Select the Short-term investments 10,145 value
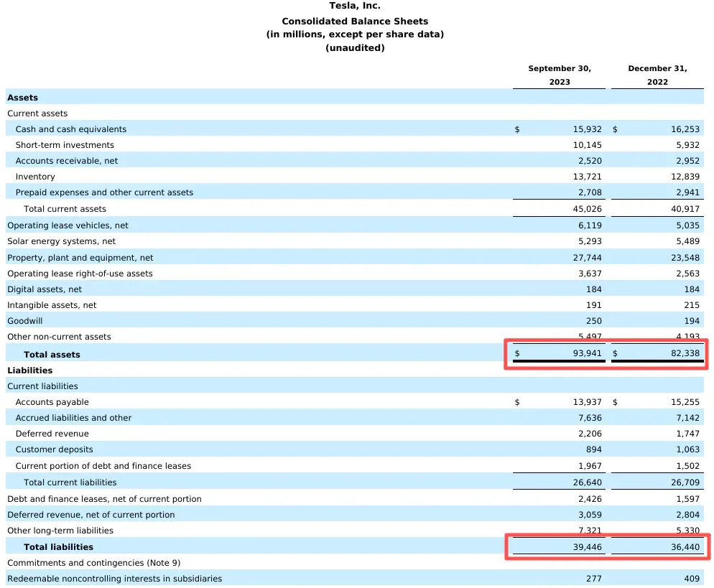Image resolution: width=714 pixels, height=588 pixels. coord(587,145)
